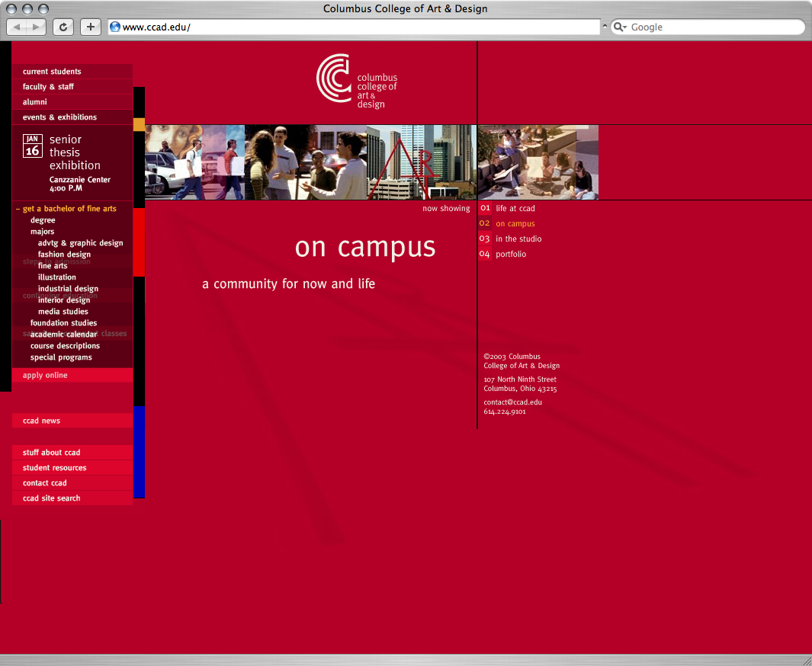Click the browser Back arrow button
This screenshot has height=666, width=812.
click(17, 27)
